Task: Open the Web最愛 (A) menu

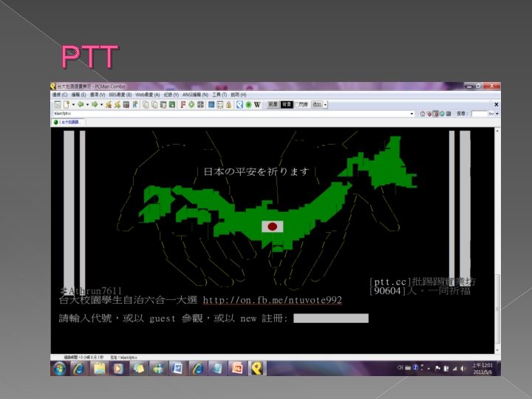Action: tap(148, 95)
